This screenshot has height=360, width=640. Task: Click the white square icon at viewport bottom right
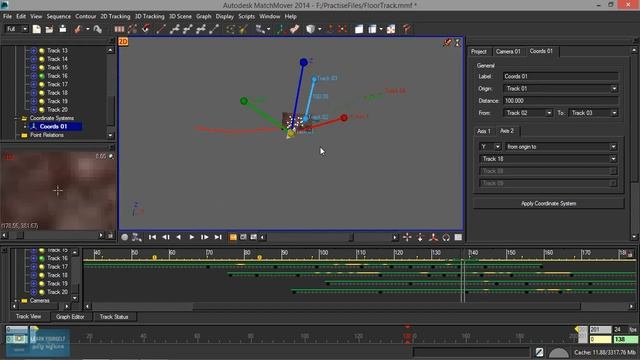(x=458, y=237)
